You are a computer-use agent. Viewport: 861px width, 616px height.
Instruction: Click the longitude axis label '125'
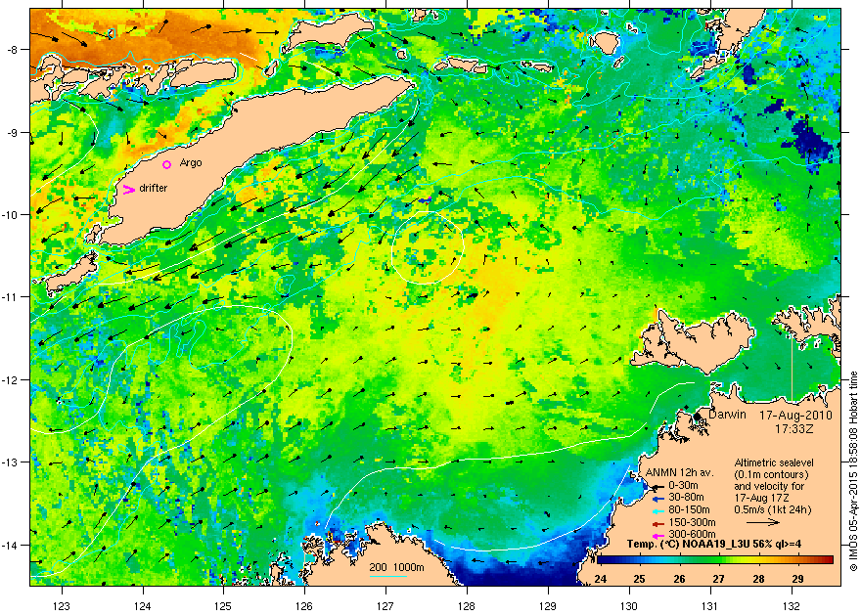[x=223, y=606]
